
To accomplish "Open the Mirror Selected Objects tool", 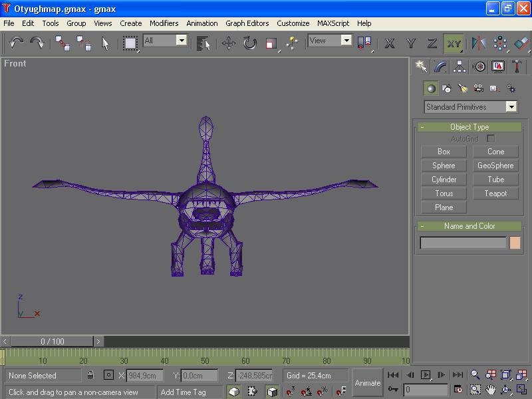I will coord(478,43).
